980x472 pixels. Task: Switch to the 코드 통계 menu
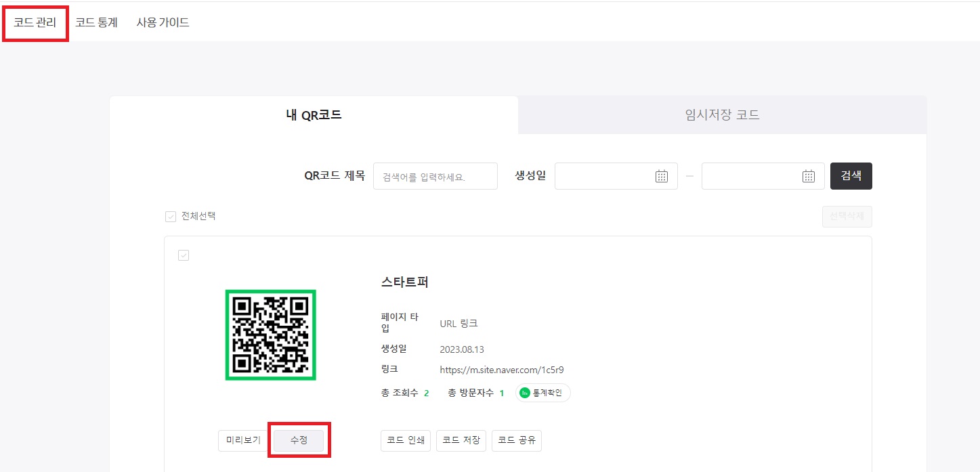click(95, 22)
